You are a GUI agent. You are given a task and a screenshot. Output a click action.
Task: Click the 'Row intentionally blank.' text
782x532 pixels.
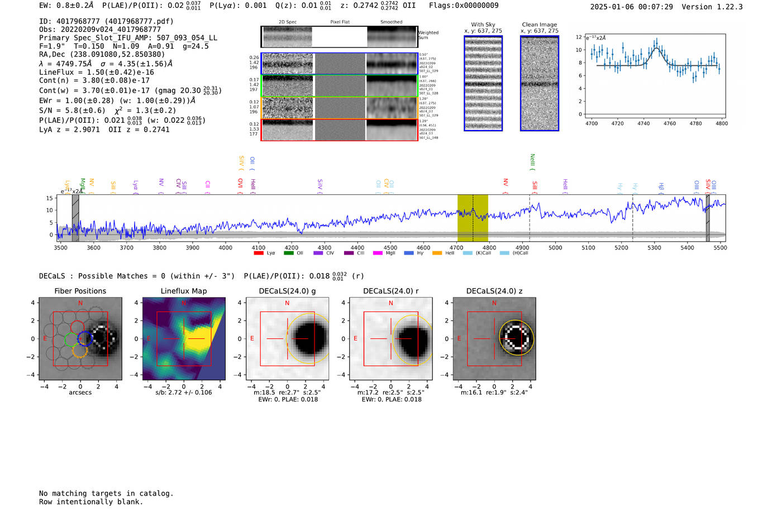[91, 502]
